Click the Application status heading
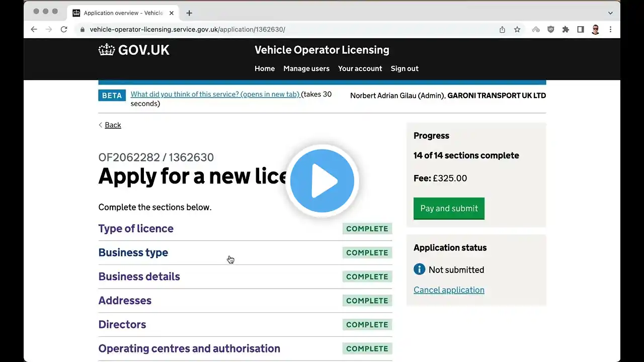Image resolution: width=644 pixels, height=362 pixels. [x=450, y=247]
